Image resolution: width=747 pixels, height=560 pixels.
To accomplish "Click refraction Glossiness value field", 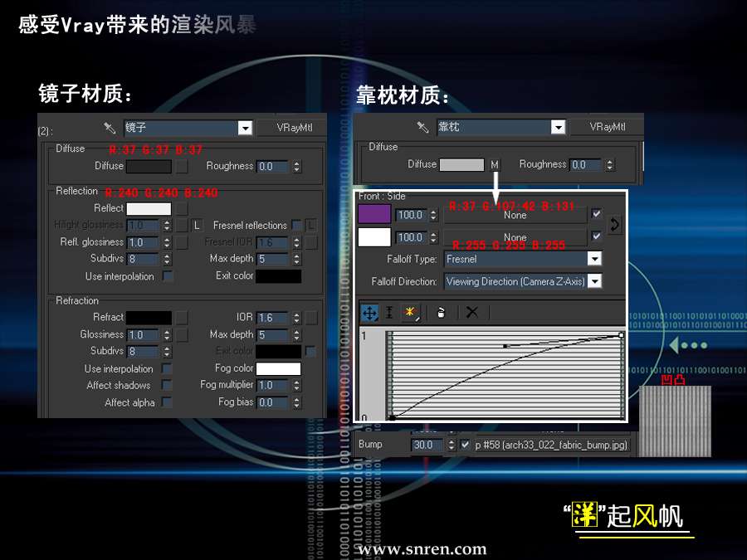I will [x=143, y=335].
